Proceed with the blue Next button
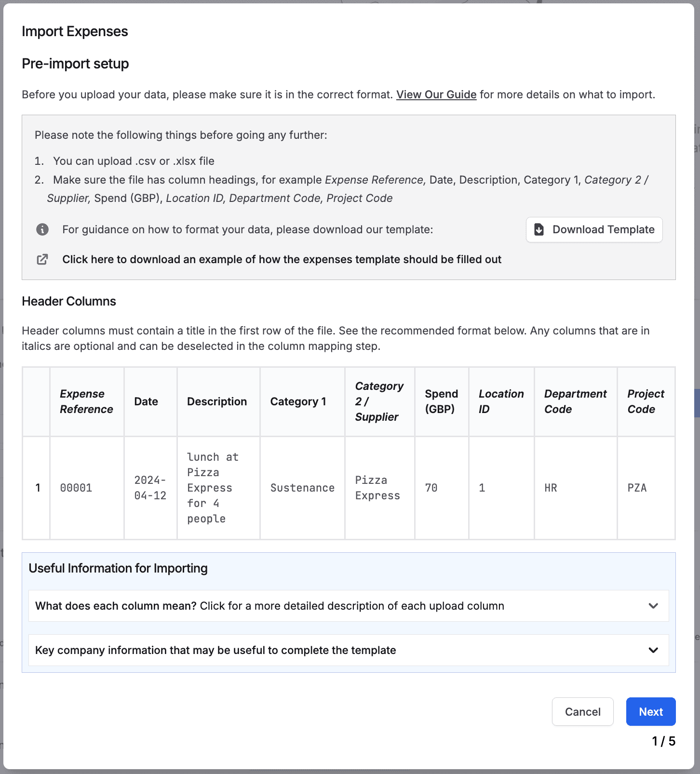Image resolution: width=700 pixels, height=774 pixels. [650, 711]
